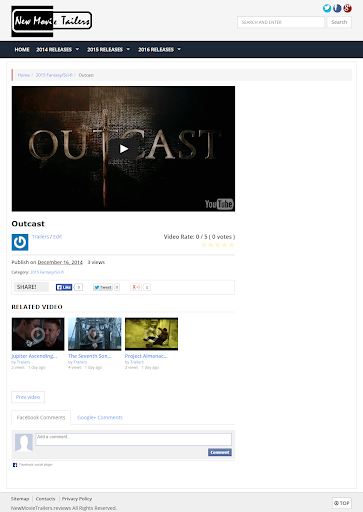Image resolution: width=363 pixels, height=512 pixels.
Task: Switch to the Google+ Comments tab
Action: pyautogui.click(x=100, y=417)
